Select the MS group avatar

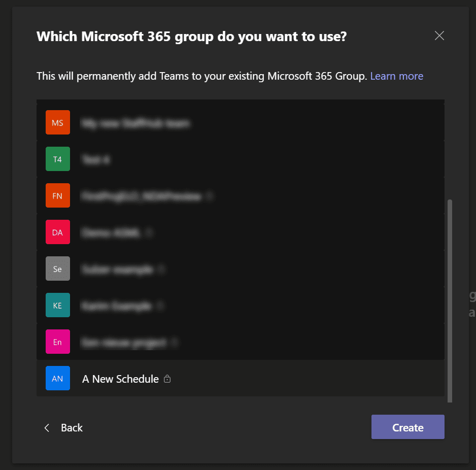point(58,122)
